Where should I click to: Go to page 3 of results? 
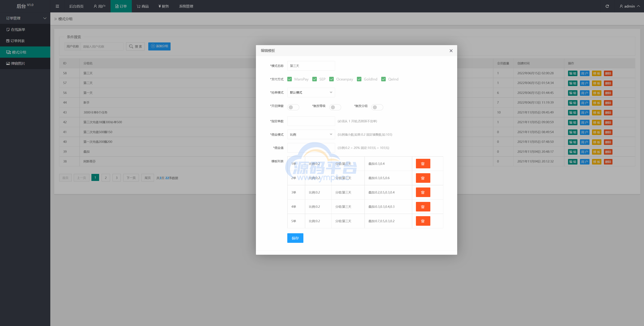pos(117,178)
